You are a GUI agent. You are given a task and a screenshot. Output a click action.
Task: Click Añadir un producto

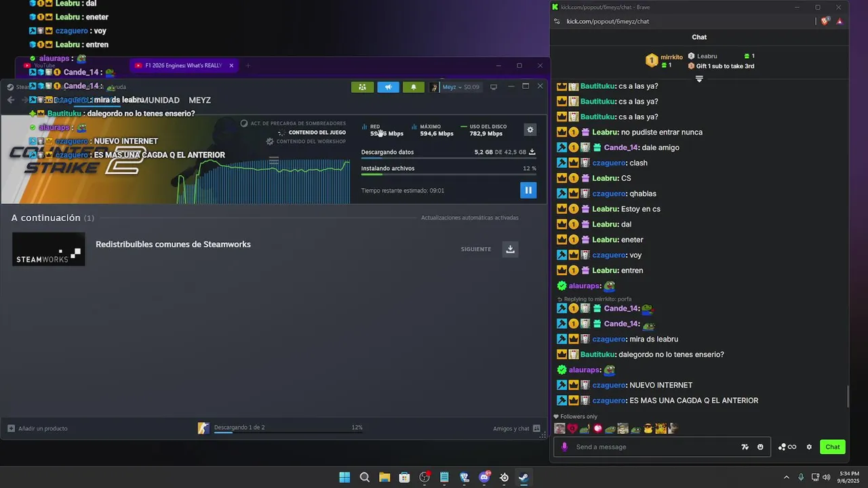click(37, 428)
